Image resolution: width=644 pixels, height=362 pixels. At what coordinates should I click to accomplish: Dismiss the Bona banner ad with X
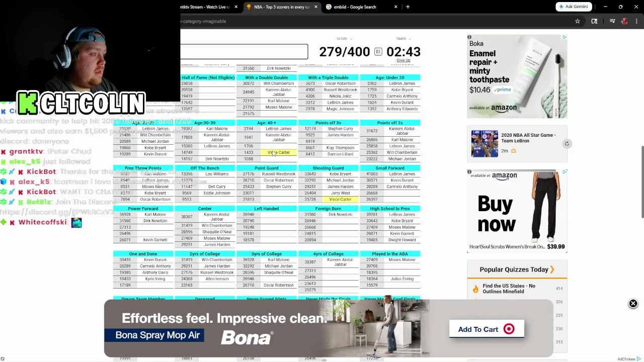(x=633, y=304)
